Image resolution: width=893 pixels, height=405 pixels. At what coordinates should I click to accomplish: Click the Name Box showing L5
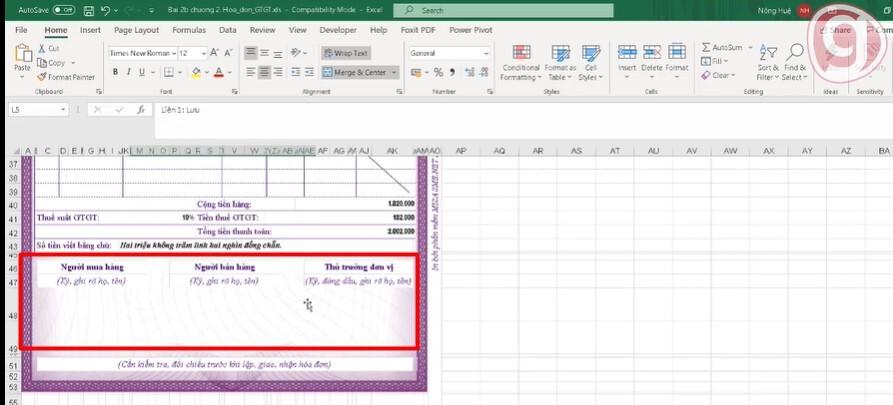38,110
